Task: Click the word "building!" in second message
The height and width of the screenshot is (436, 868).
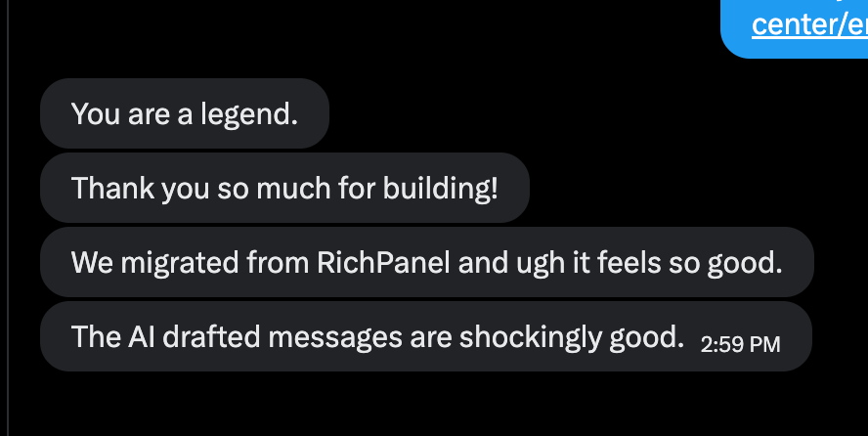Action: (441, 188)
